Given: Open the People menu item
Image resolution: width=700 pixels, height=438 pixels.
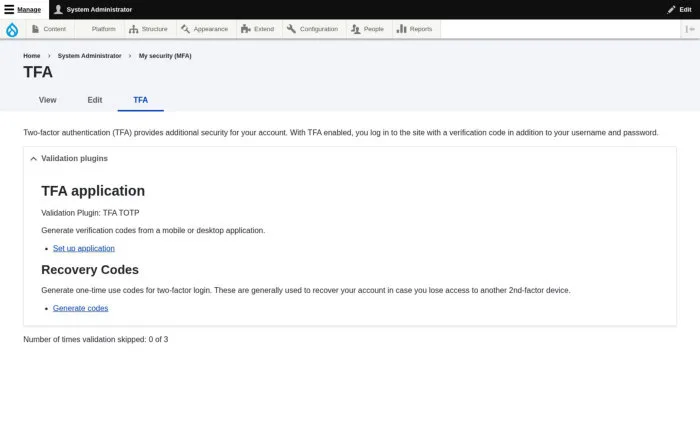Looking at the screenshot, I should (x=374, y=29).
